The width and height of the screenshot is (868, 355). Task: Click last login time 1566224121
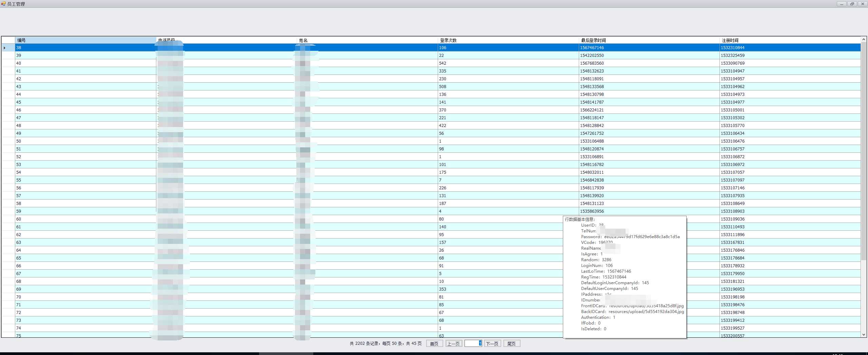(649, 110)
